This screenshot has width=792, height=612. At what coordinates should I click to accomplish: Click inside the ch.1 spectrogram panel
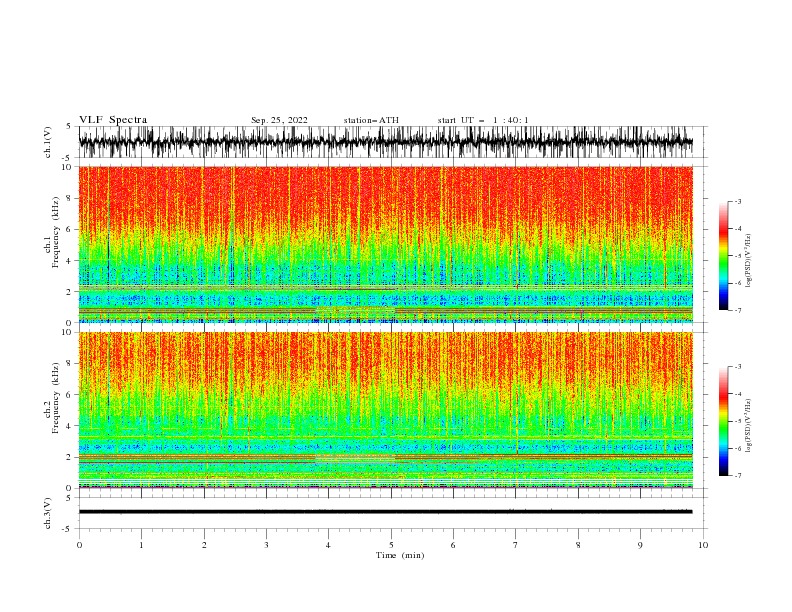[386, 244]
